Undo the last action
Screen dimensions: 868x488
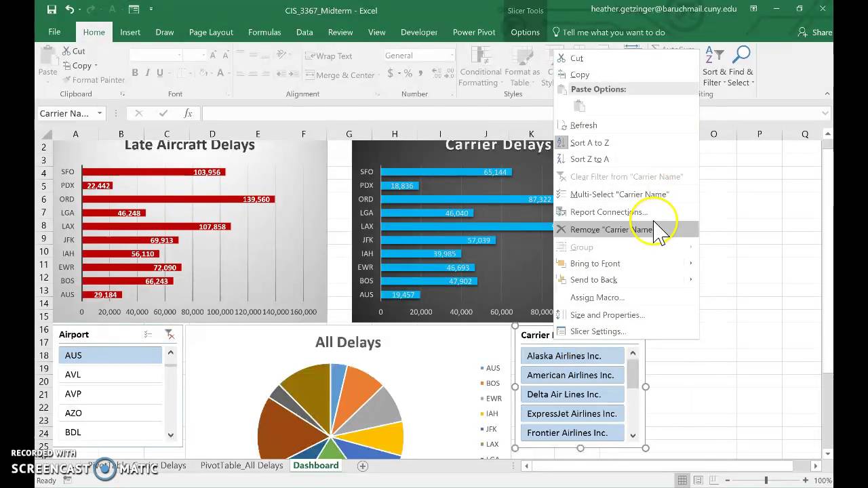click(x=70, y=9)
